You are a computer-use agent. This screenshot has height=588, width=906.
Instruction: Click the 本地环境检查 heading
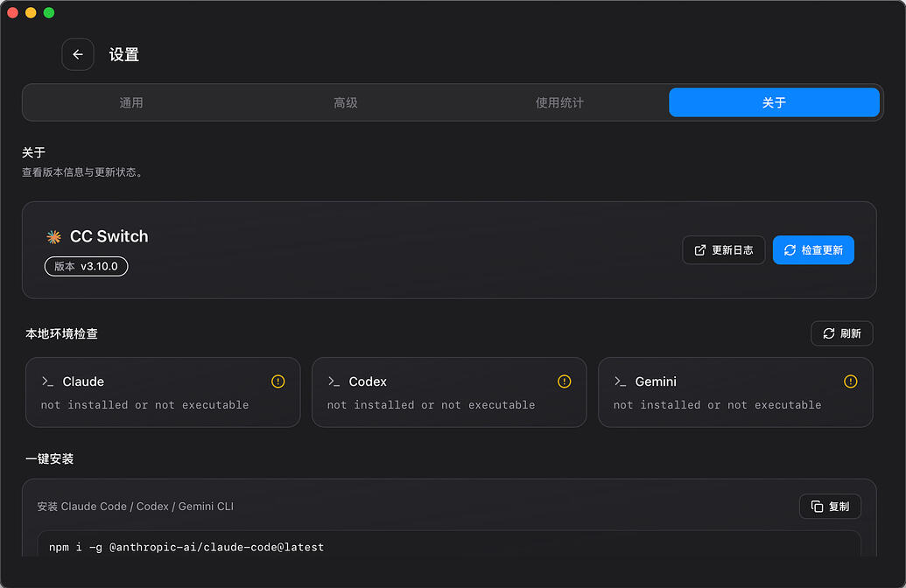coord(62,334)
